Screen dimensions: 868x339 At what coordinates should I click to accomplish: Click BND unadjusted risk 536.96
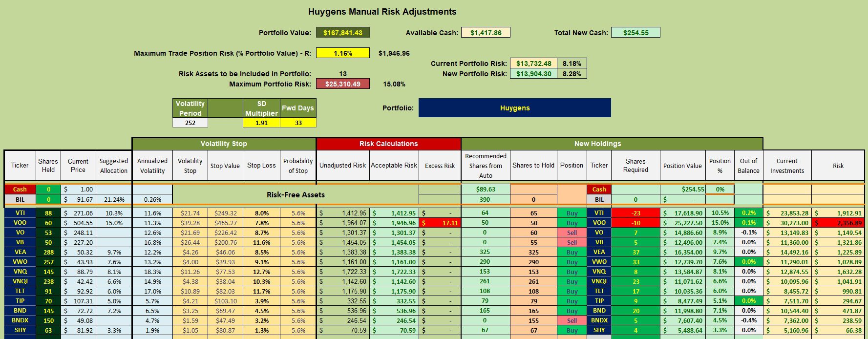click(x=343, y=311)
